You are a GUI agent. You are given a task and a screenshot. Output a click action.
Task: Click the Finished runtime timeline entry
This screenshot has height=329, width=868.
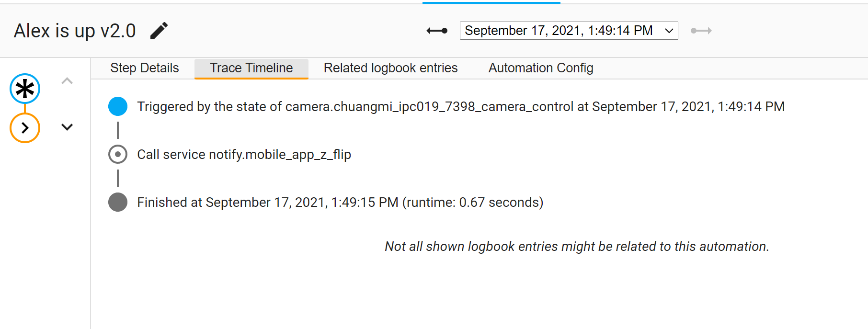pyautogui.click(x=340, y=202)
